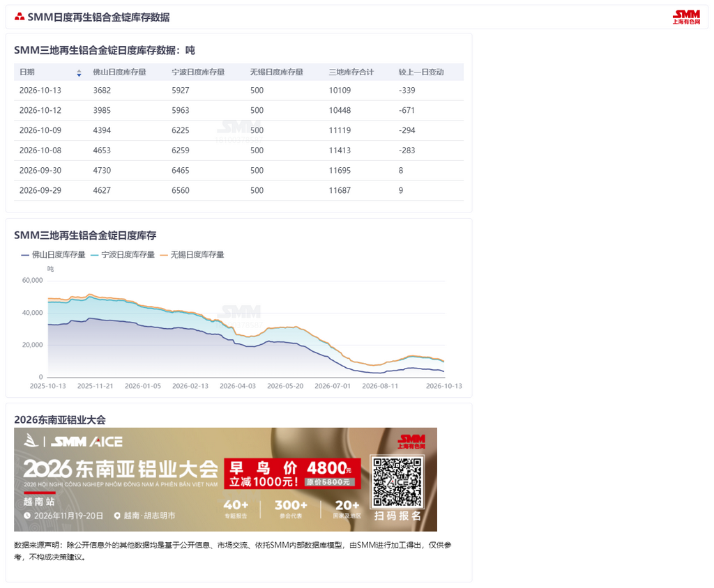Click the Foshan value 3985
The width and height of the screenshot is (714, 588).
coord(102,110)
